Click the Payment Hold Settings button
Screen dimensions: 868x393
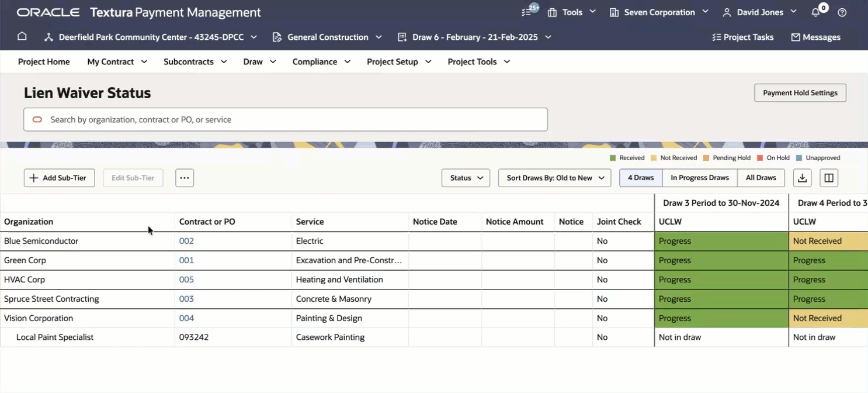(x=800, y=93)
